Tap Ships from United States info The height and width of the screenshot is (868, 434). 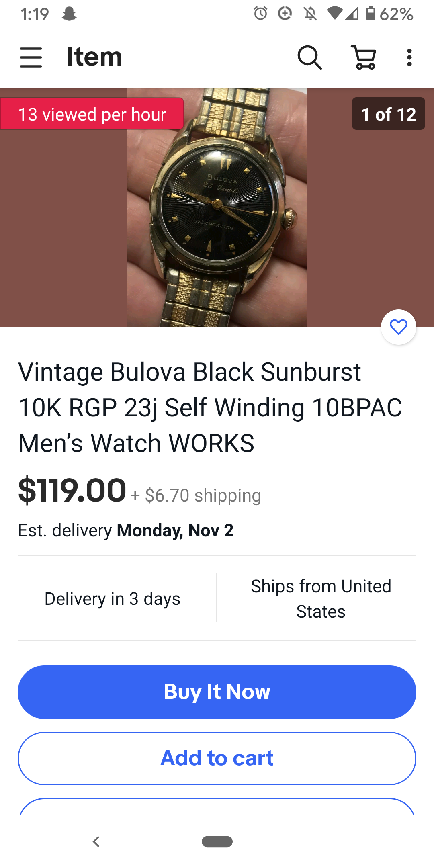point(321,599)
